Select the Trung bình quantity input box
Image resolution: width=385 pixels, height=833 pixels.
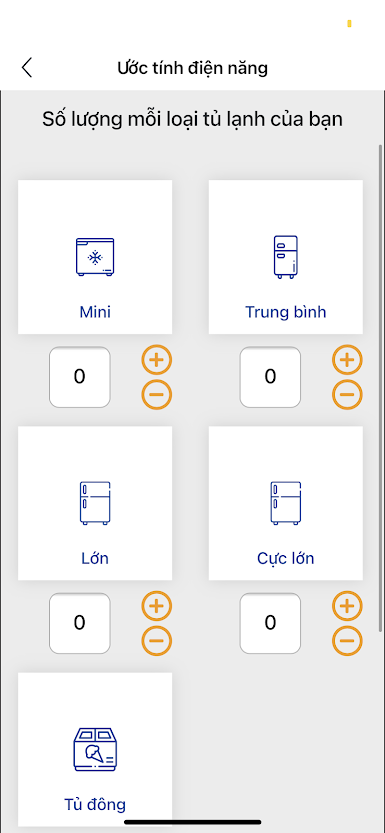click(x=270, y=377)
